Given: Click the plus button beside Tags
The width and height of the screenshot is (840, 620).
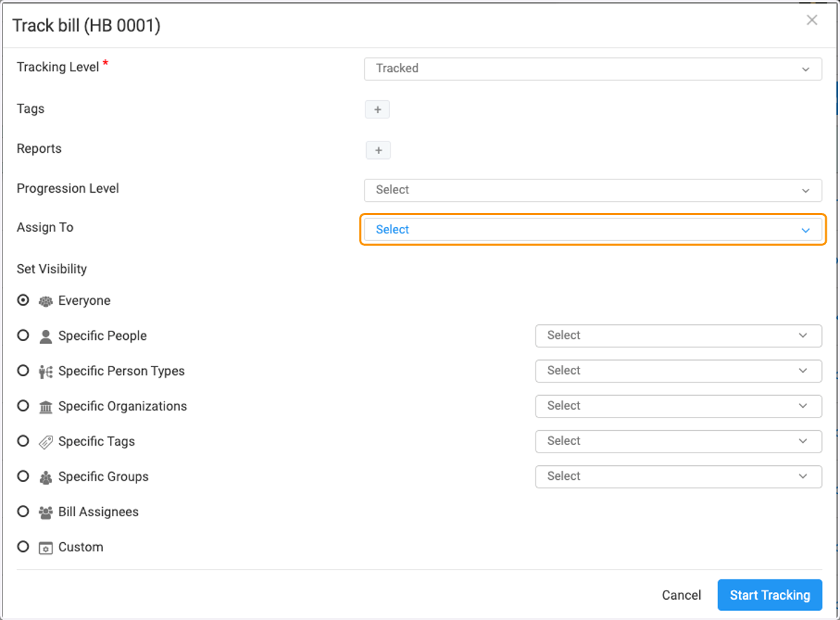Looking at the screenshot, I should pos(377,109).
